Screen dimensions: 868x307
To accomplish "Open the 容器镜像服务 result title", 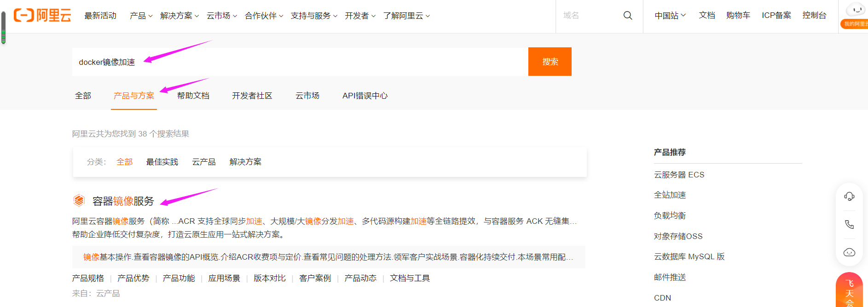I will (x=123, y=201).
